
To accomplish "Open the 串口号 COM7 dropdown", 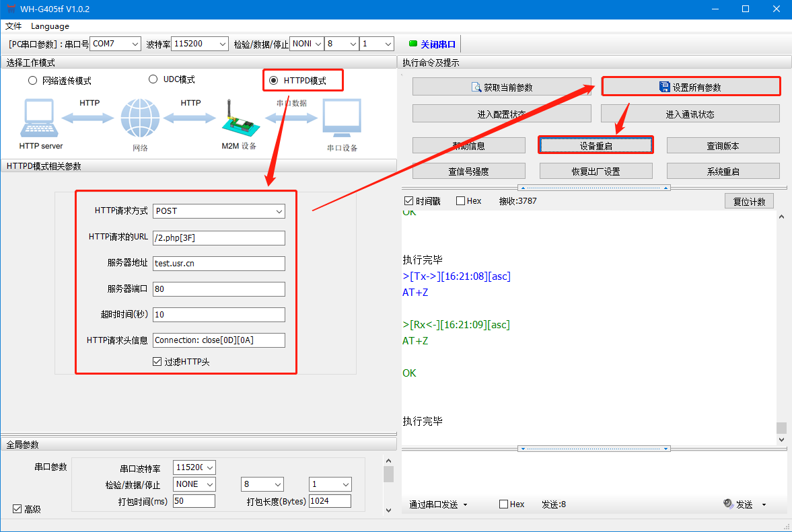I will [115, 44].
